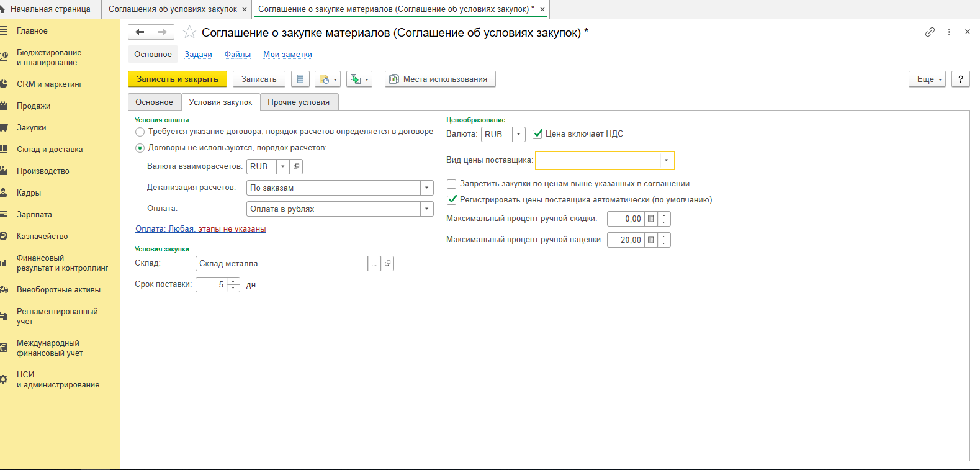Open the Кадры section
980x470 pixels.
(x=29, y=192)
